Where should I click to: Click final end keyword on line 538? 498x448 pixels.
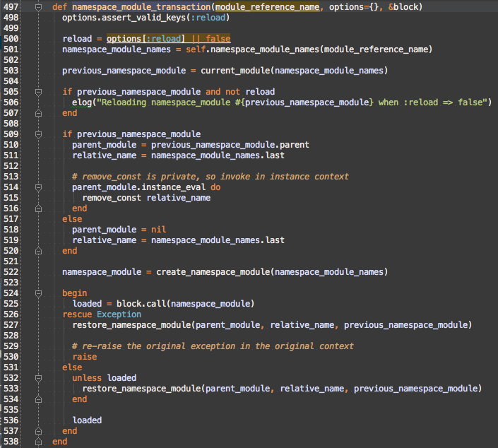pos(60,442)
